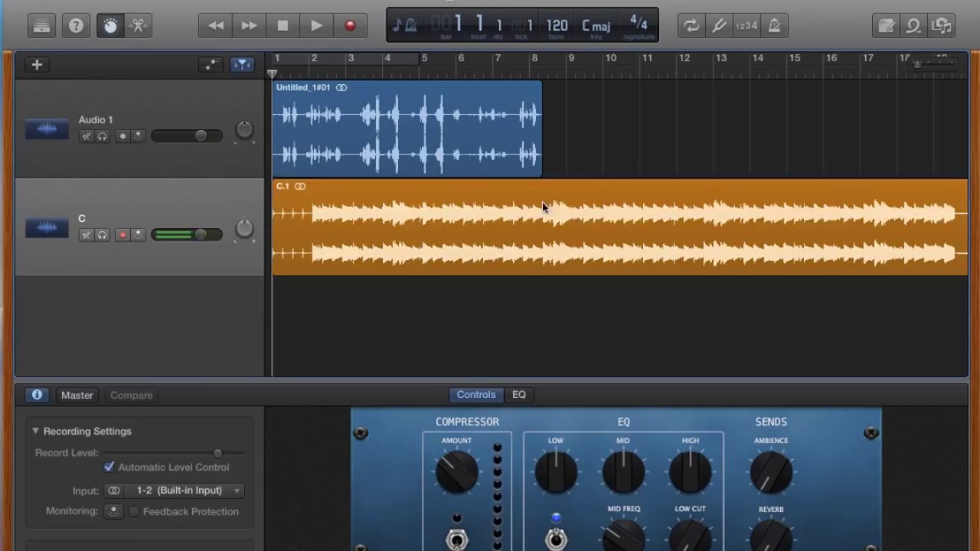This screenshot has height=551, width=980.
Task: Open the Media Browser
Action: pyautogui.click(x=941, y=26)
